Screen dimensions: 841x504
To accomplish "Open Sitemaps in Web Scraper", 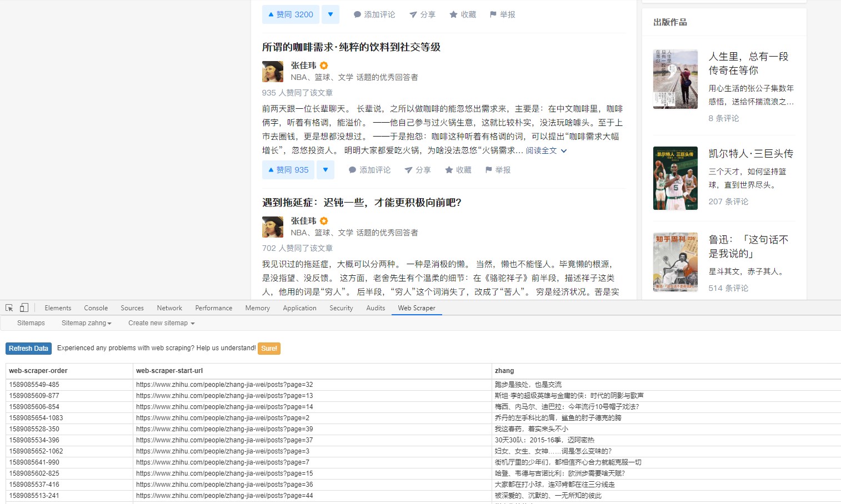I will 31,323.
